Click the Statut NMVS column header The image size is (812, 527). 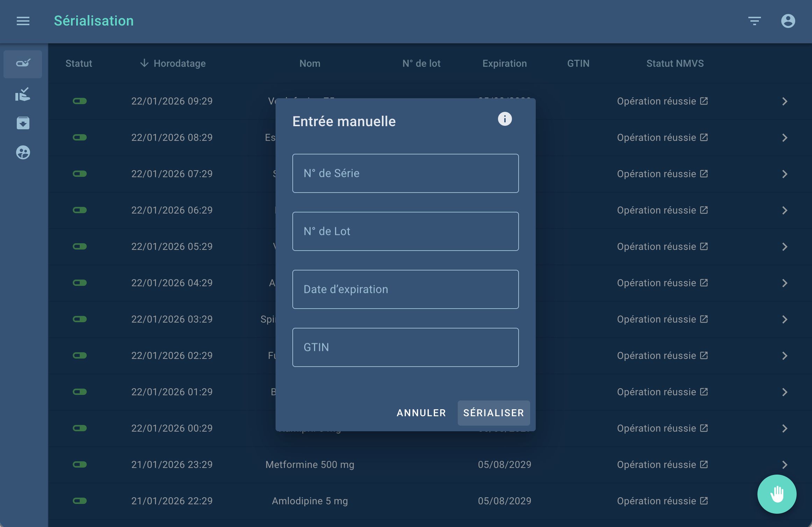click(x=675, y=63)
